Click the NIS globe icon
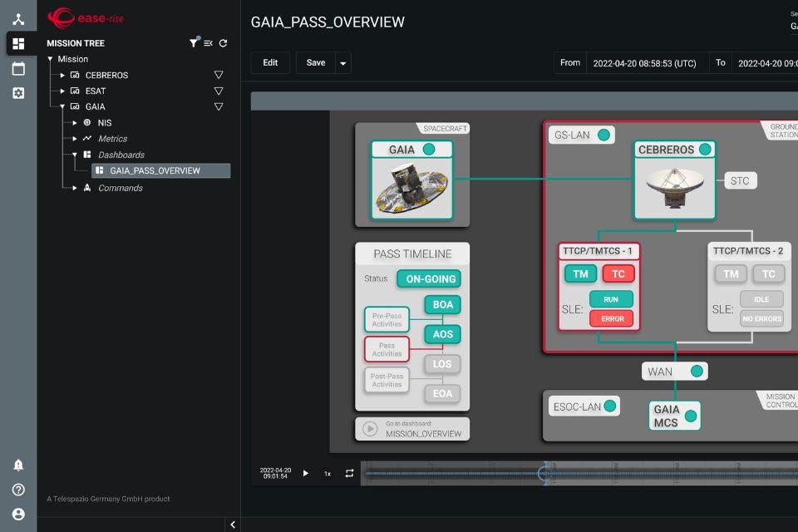 pyautogui.click(x=87, y=123)
